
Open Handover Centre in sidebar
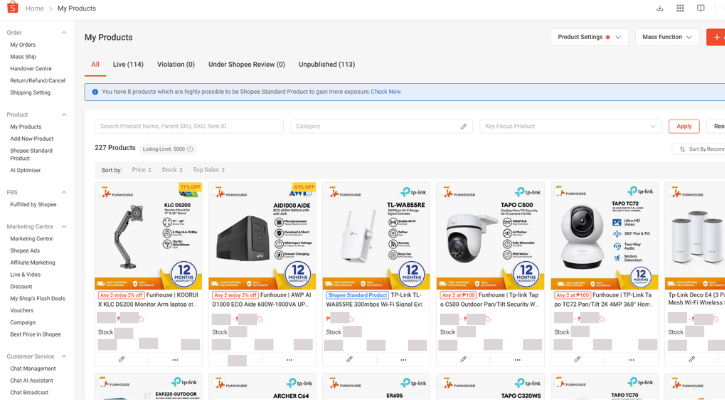click(x=31, y=68)
